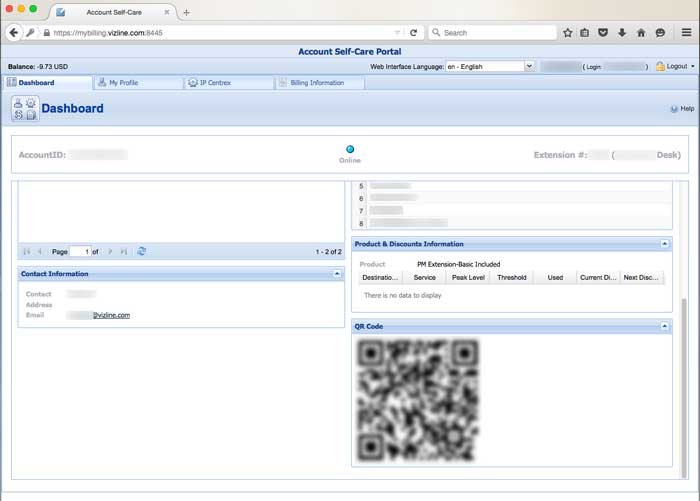This screenshot has width=700, height=501.
Task: Click the Logout link
Action: [x=677, y=67]
